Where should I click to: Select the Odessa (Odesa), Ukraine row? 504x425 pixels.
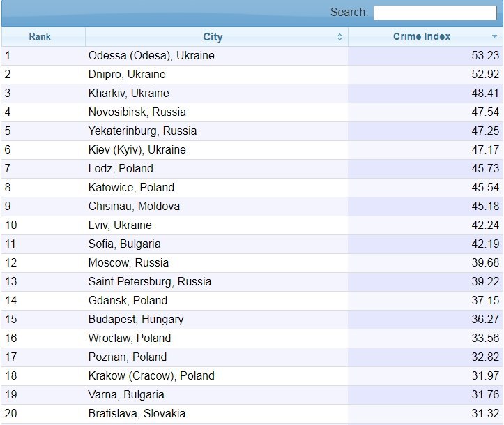pos(252,56)
